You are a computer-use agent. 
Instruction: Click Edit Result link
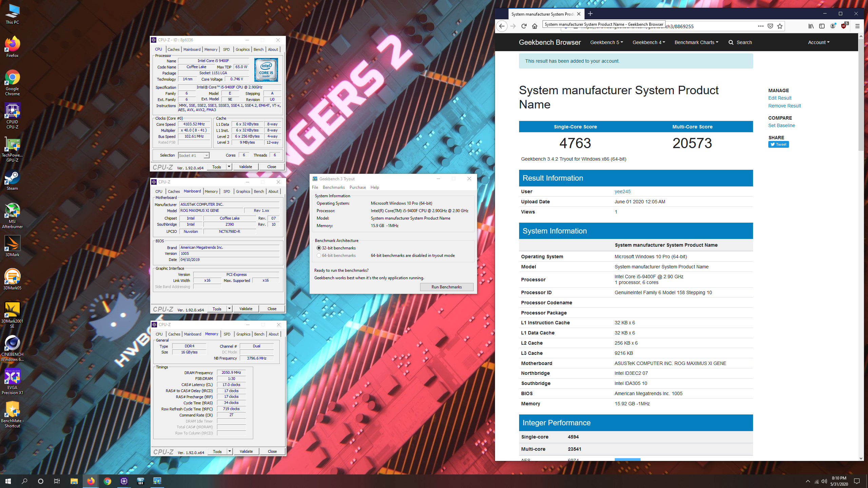pyautogui.click(x=780, y=98)
